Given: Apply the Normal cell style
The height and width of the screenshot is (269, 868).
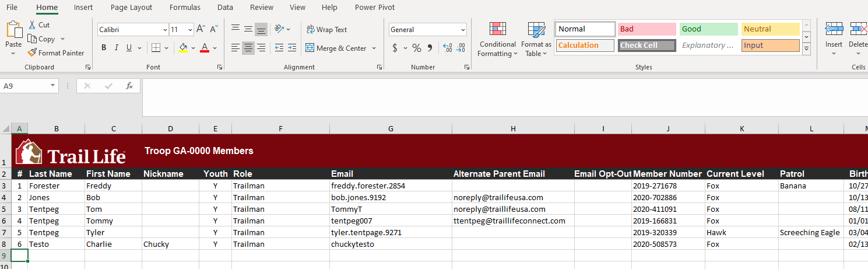Looking at the screenshot, I should tap(585, 29).
